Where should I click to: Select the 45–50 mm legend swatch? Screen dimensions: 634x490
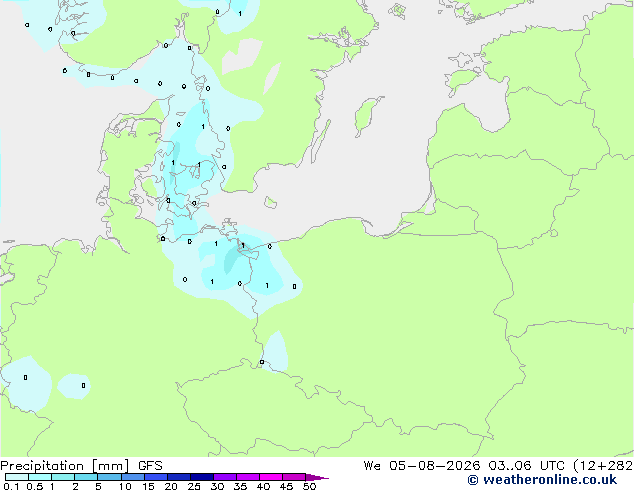[294, 477]
